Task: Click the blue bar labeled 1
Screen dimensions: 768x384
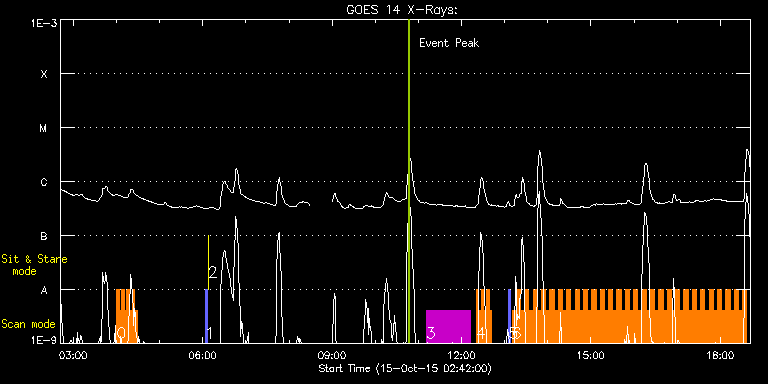Action: click(206, 316)
